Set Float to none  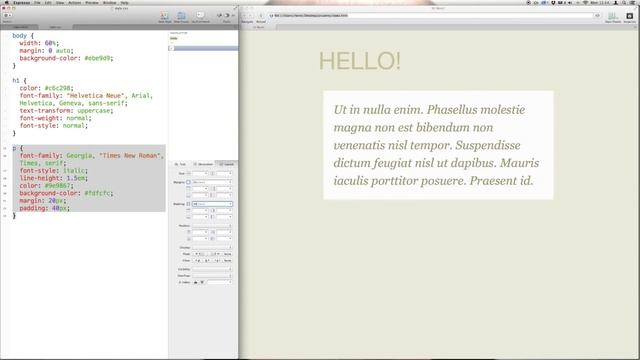click(228, 254)
